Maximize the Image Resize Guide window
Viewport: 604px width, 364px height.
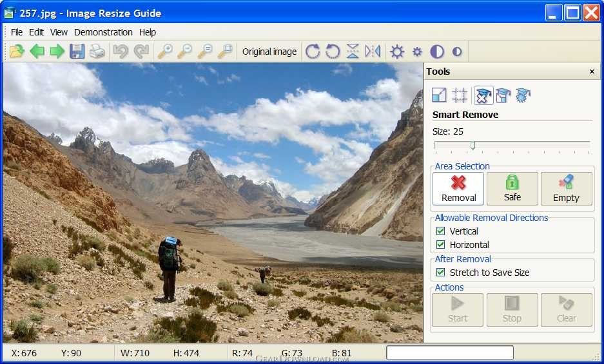572,13
